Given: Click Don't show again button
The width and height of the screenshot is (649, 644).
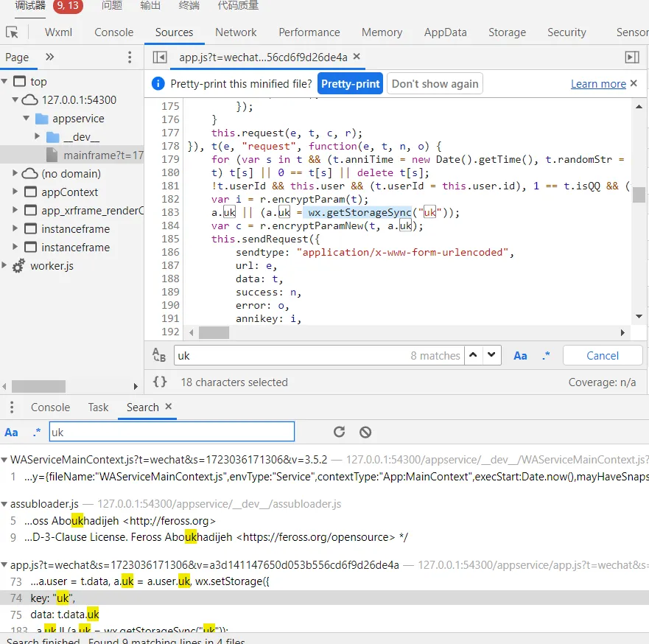Looking at the screenshot, I should [435, 83].
